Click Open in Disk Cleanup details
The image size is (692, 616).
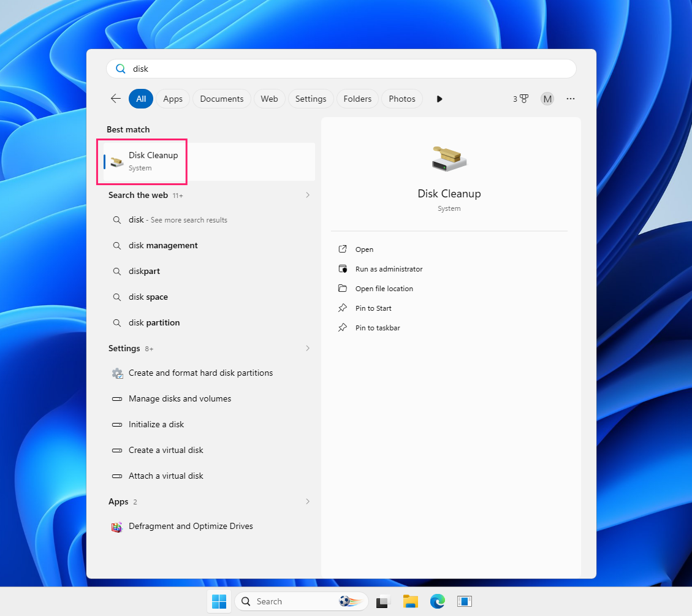pos(364,249)
